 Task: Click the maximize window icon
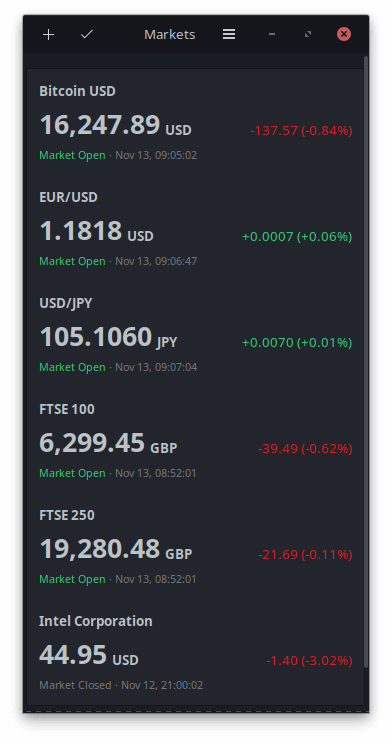point(308,35)
